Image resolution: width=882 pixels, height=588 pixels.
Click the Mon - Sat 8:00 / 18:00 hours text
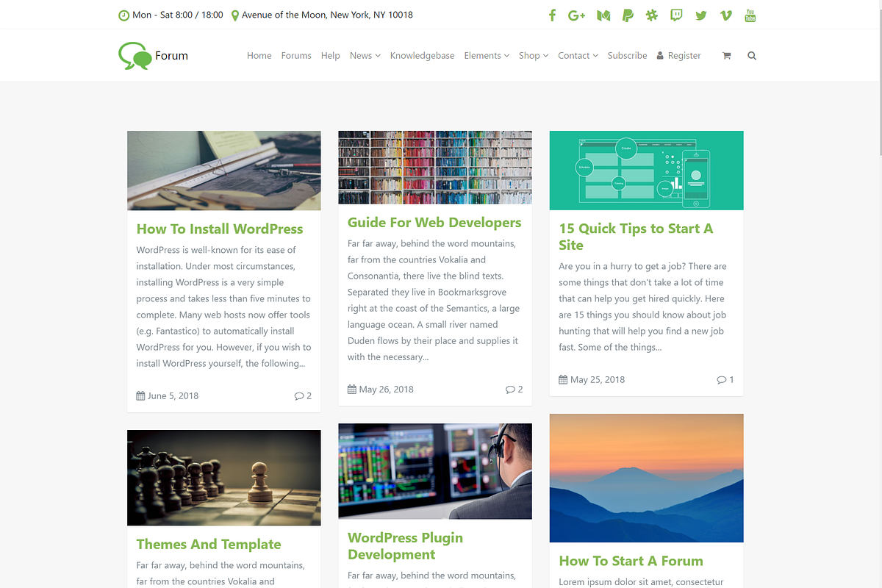pyautogui.click(x=178, y=15)
